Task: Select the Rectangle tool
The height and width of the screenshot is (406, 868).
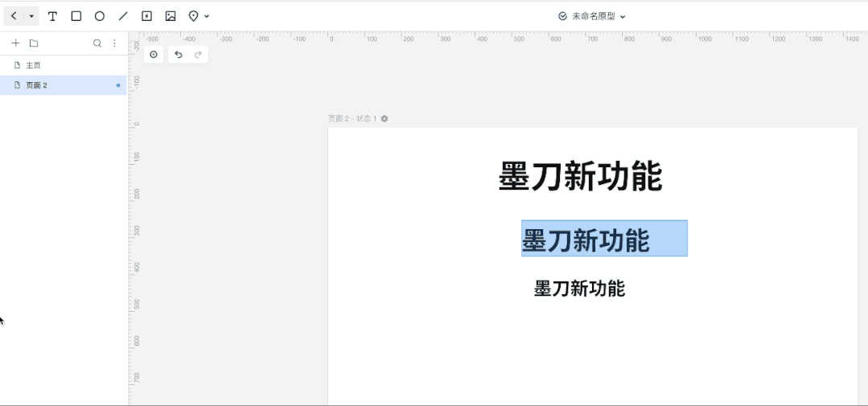Action: (x=76, y=16)
